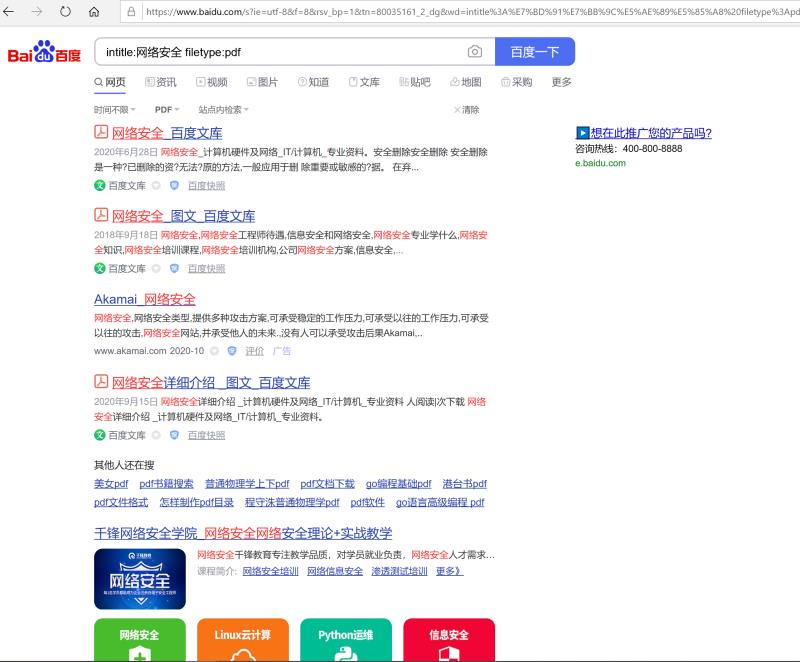Open 千锋网络安全学院 result title
The height and width of the screenshot is (662, 800).
pos(243,533)
